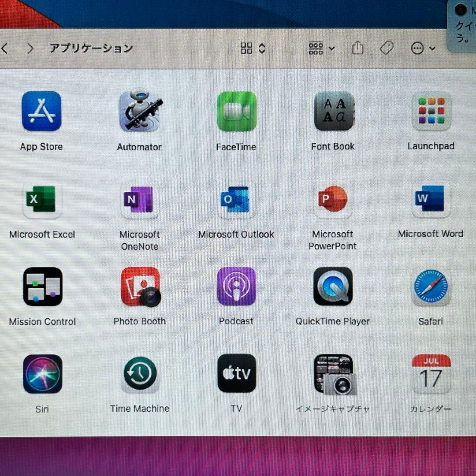This screenshot has width=476, height=476.
Task: Select the App Store icon
Action: [x=41, y=111]
